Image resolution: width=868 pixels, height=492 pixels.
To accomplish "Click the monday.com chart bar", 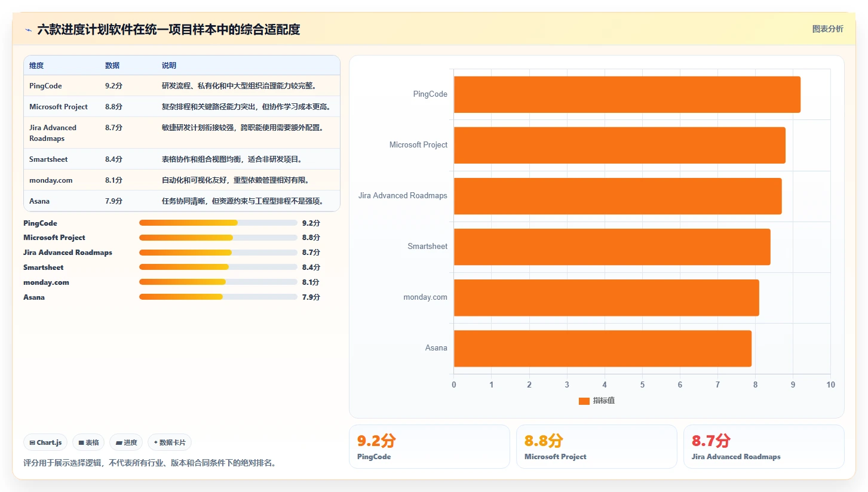I will (x=606, y=297).
